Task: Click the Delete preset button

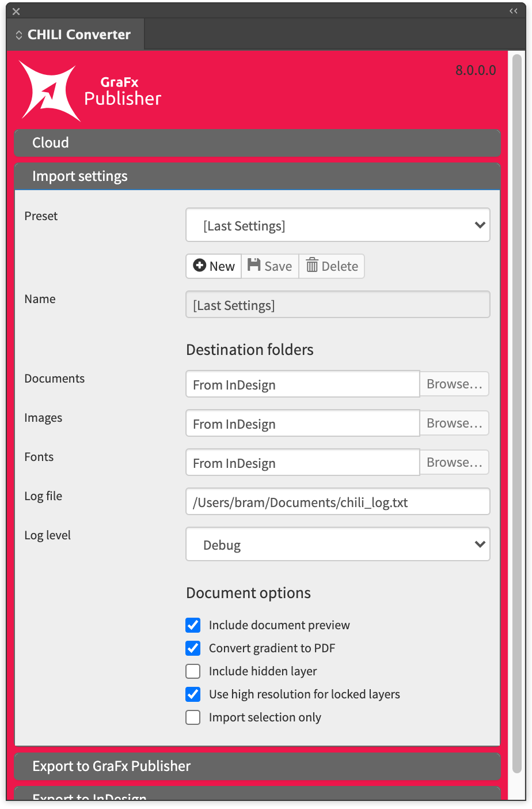Action: (332, 266)
